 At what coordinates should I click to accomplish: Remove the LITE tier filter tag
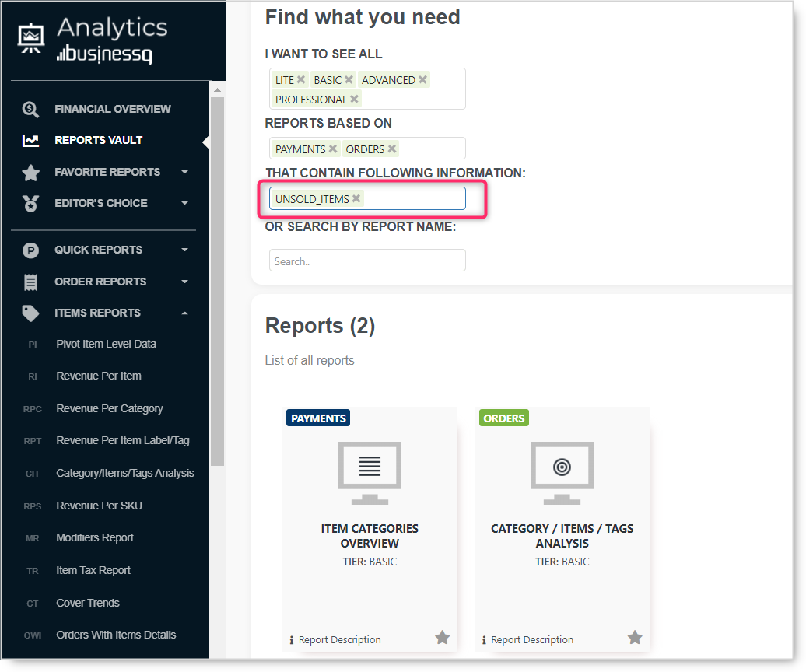pos(301,79)
